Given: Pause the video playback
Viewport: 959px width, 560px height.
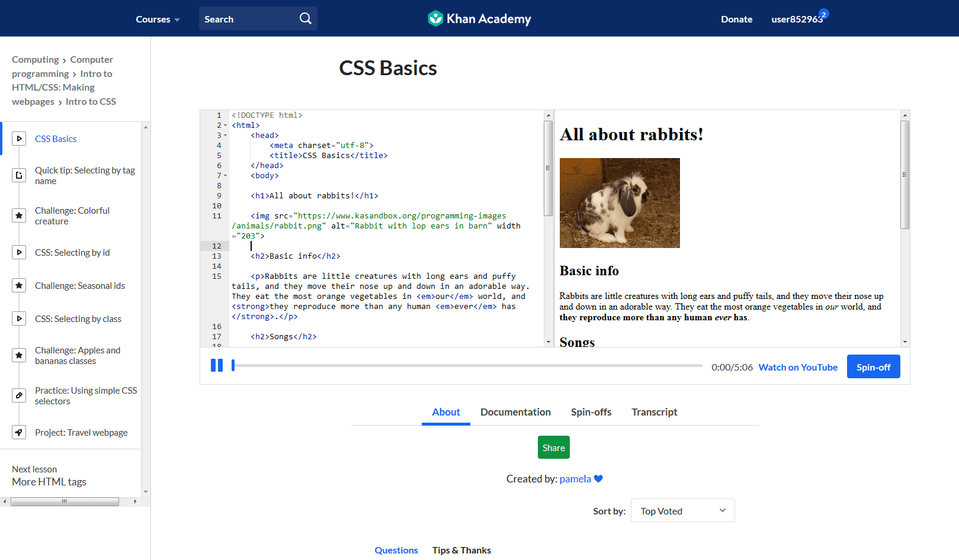Looking at the screenshot, I should [x=217, y=365].
